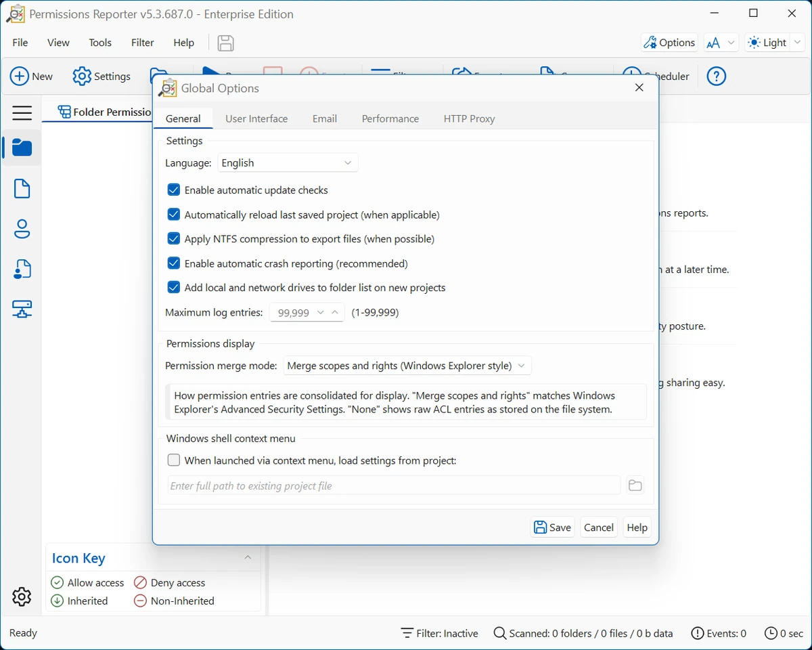Open Settings from the main toolbar
The width and height of the screenshot is (812, 650).
coord(102,77)
